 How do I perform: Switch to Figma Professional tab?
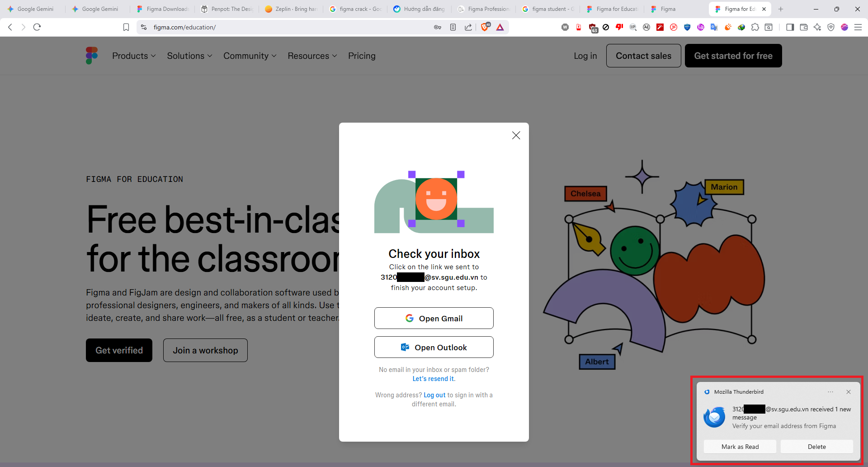485,9
